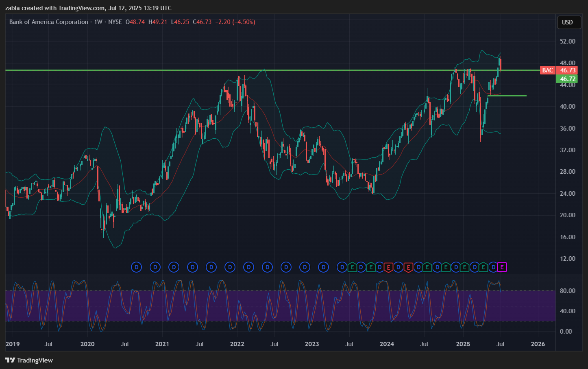Screen dimensions: 588x369
Task: Click the 80.00 oscillator axis label
Action: tap(567, 291)
